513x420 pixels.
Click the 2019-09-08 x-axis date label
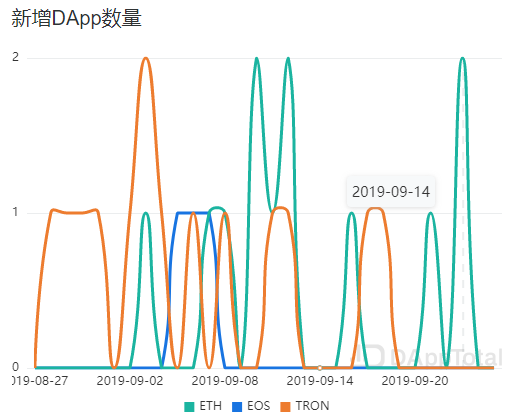pyautogui.click(x=225, y=381)
